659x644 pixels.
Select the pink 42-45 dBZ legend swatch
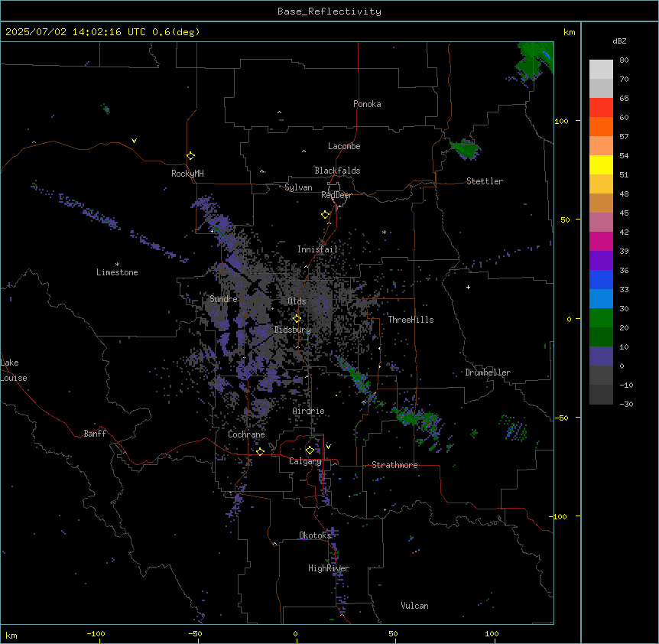pyautogui.click(x=601, y=223)
